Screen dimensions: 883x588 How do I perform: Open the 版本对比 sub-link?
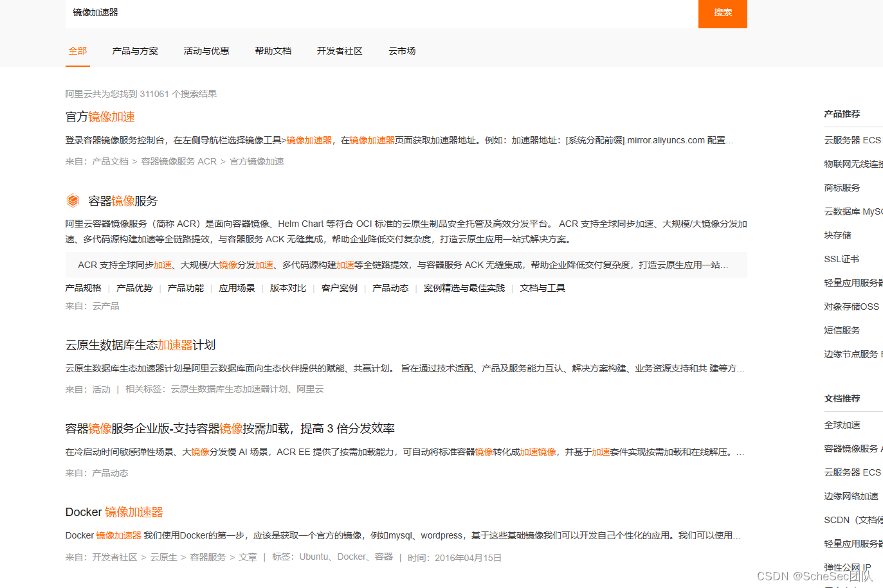tap(288, 288)
